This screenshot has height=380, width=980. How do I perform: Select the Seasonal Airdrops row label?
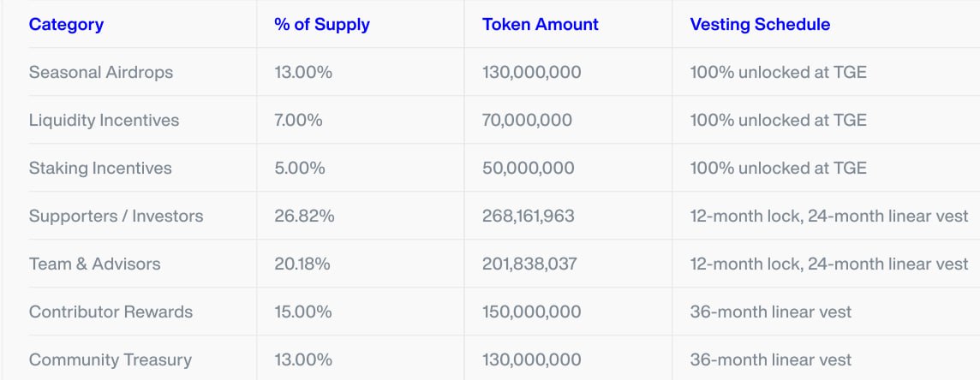(100, 73)
